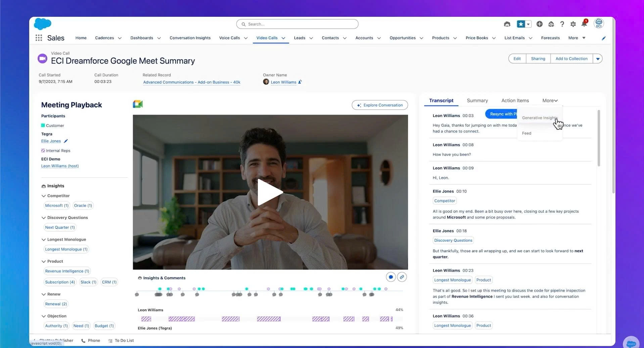
Task: Click the share link icon near the timeline
Action: 402,277
